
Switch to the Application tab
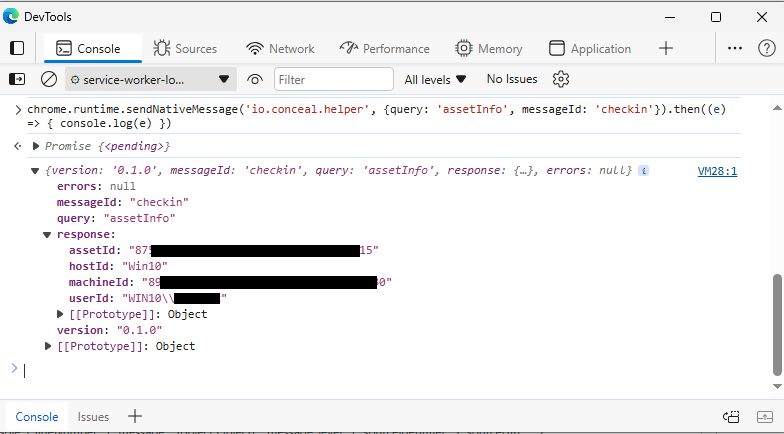click(x=590, y=48)
